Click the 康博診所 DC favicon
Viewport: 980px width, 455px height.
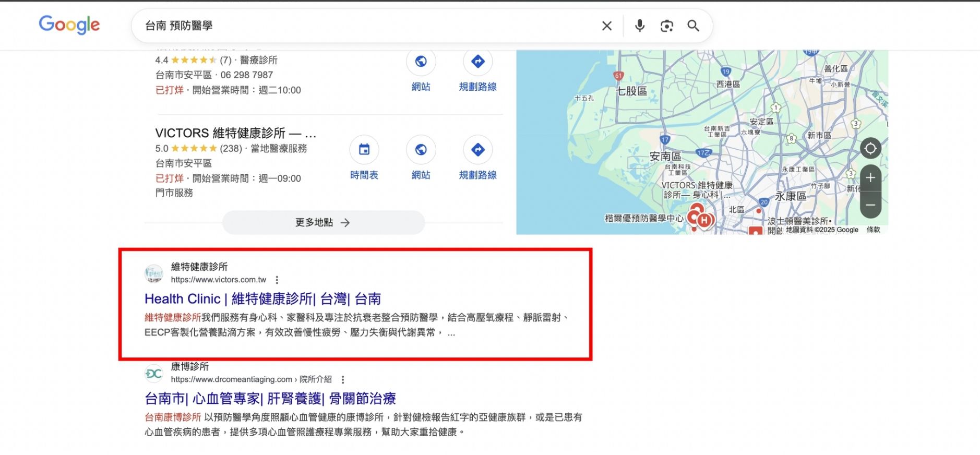[x=153, y=373]
